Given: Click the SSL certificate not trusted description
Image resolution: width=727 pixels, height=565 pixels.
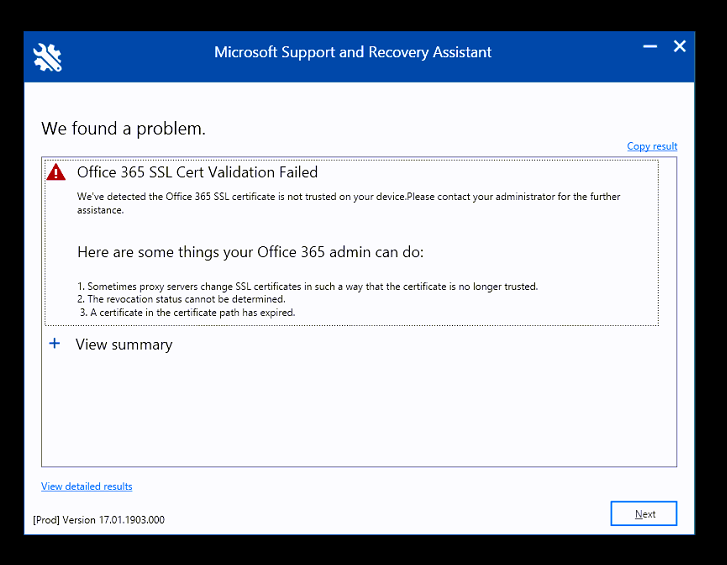Looking at the screenshot, I should [349, 203].
